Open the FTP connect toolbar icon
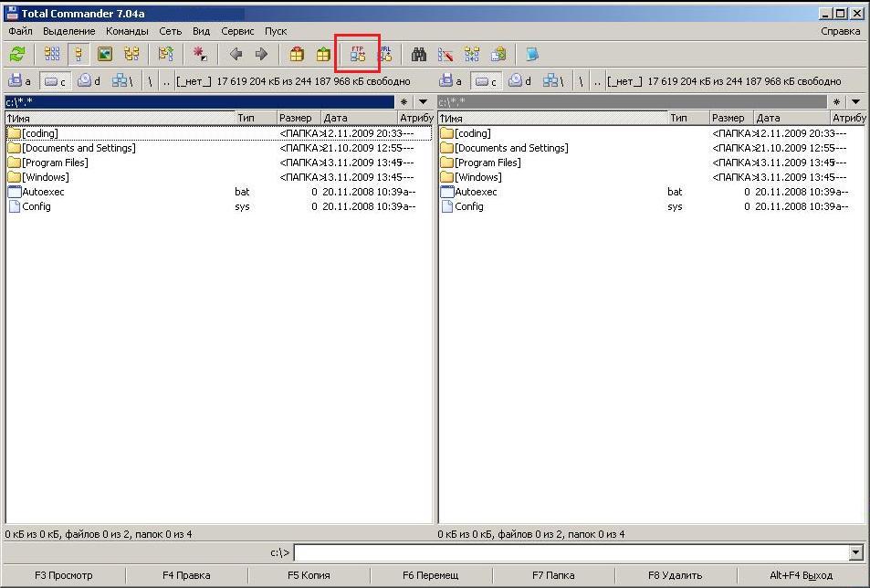 click(358, 55)
